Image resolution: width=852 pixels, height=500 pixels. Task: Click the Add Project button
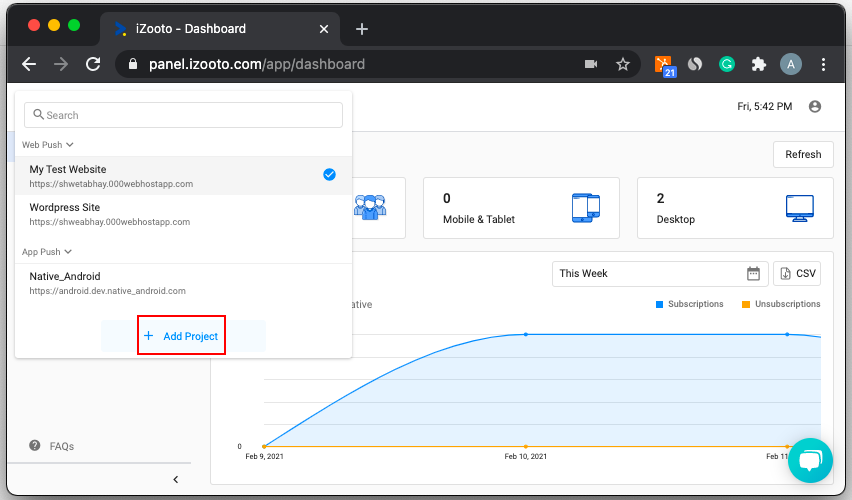coord(183,336)
